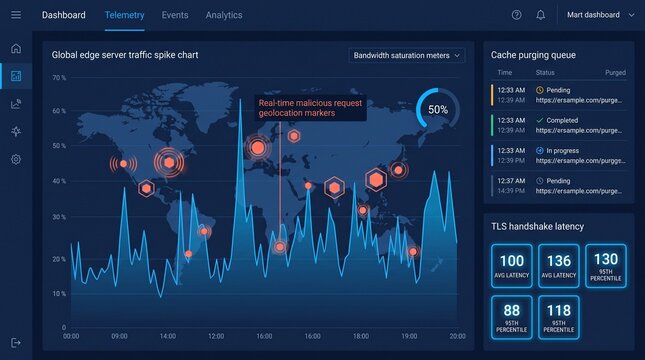645x360 pixels.
Task: Click the 50% circular progress gauge
Action: (438, 109)
